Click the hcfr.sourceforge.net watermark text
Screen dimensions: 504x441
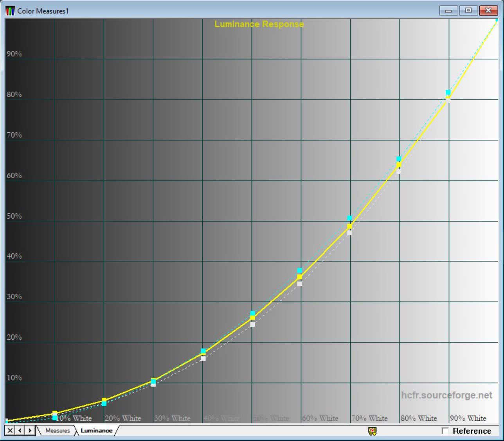[x=446, y=395]
